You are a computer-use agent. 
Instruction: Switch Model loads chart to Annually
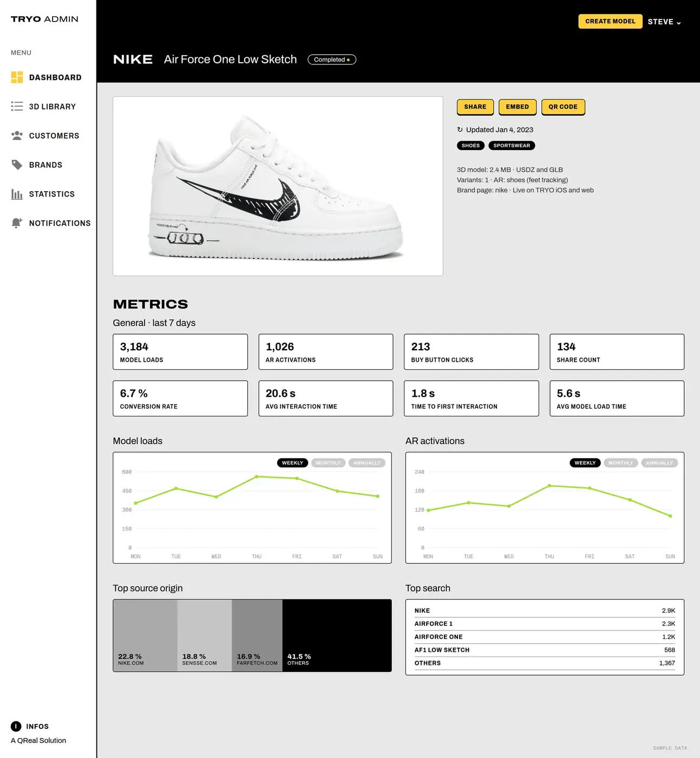[367, 463]
